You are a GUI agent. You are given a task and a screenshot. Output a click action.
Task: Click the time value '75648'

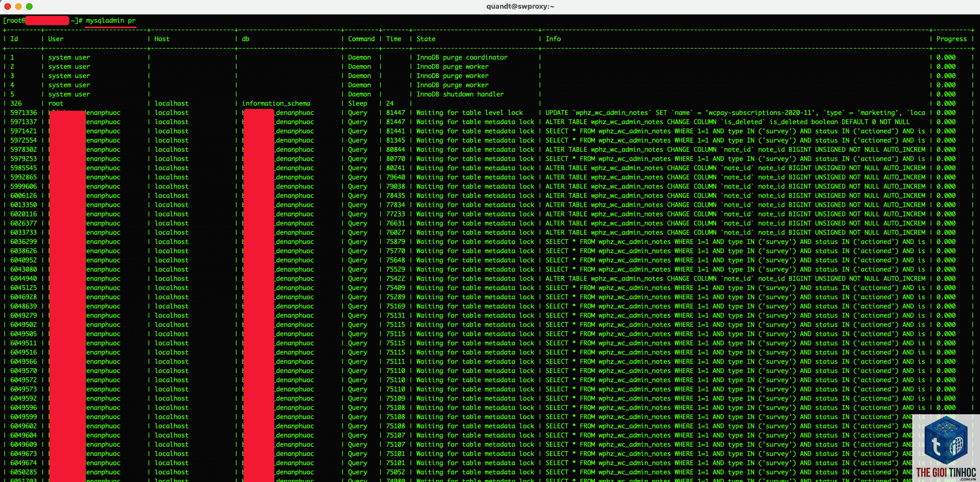395,260
